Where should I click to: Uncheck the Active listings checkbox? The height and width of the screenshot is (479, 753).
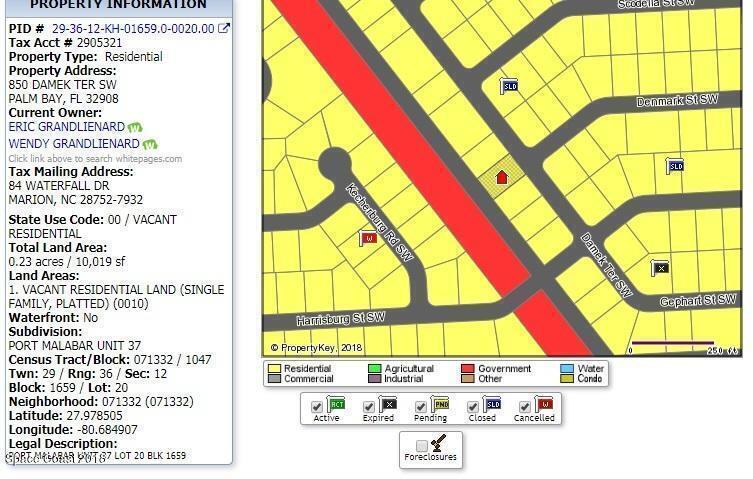317,407
